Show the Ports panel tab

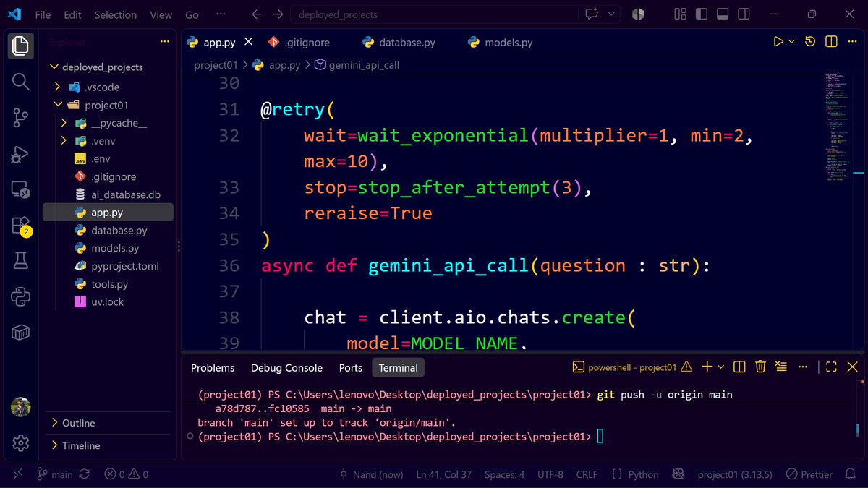tap(351, 368)
